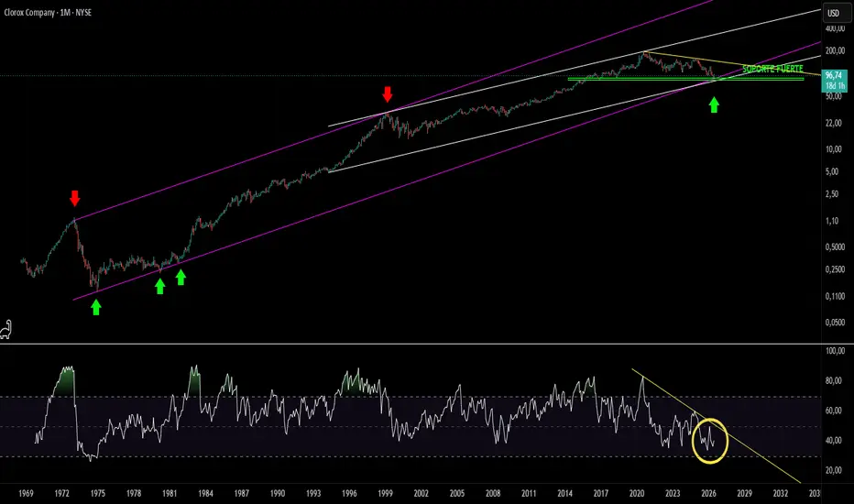
Task: Click the 22,00 price axis label
Action: click(x=833, y=123)
